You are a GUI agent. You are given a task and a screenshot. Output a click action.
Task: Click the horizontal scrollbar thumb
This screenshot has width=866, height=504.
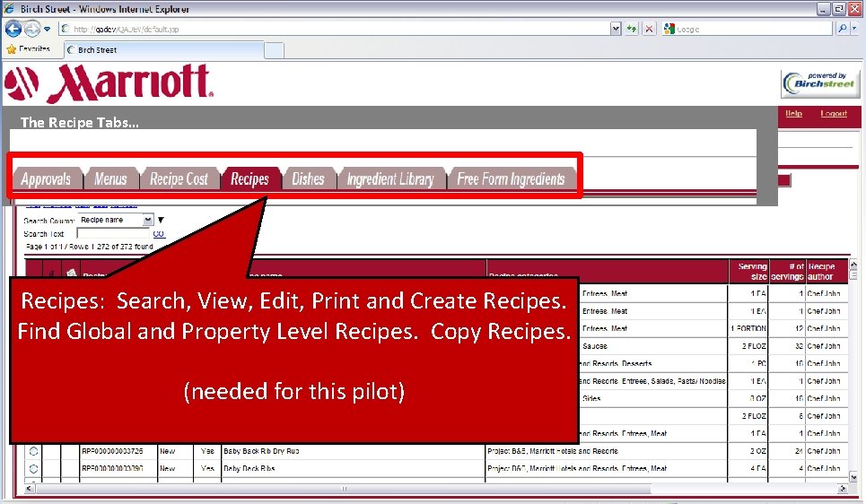343,489
